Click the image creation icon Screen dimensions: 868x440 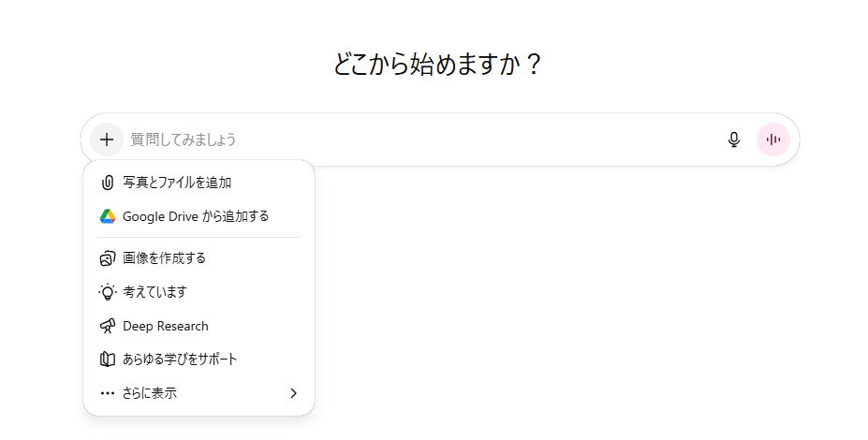tap(107, 258)
